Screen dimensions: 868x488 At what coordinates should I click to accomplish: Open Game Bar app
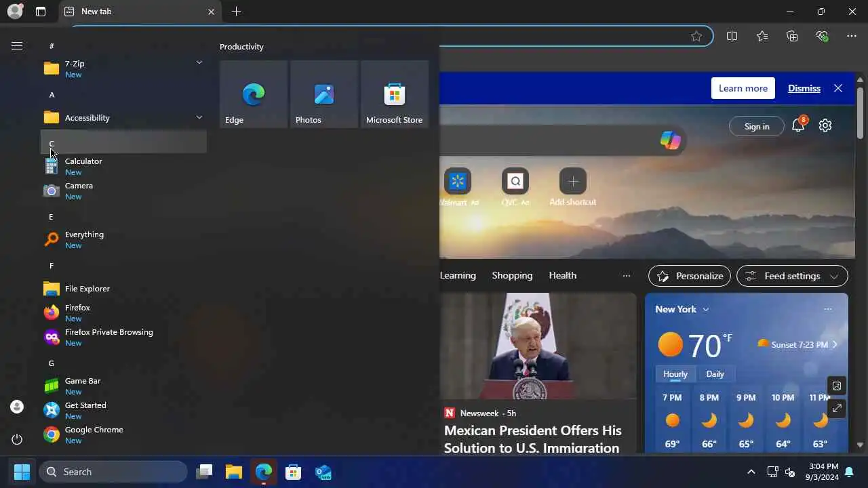point(123,386)
